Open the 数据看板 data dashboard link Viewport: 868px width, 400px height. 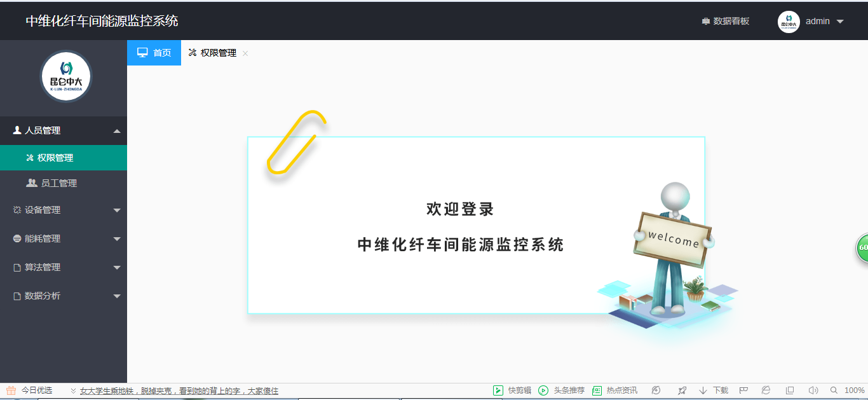[x=725, y=21]
